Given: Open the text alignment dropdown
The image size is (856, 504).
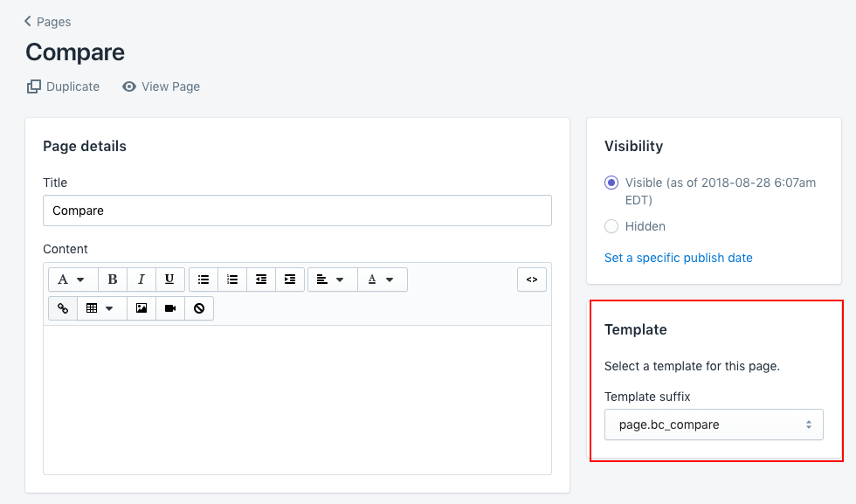Looking at the screenshot, I should pyautogui.click(x=332, y=280).
